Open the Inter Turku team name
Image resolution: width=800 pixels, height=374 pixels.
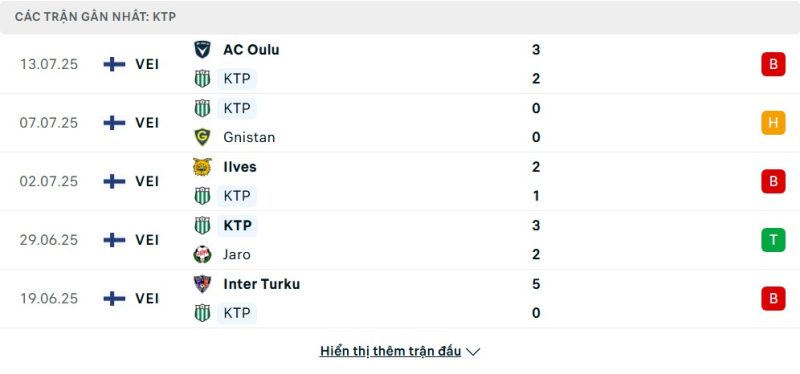coord(261,284)
